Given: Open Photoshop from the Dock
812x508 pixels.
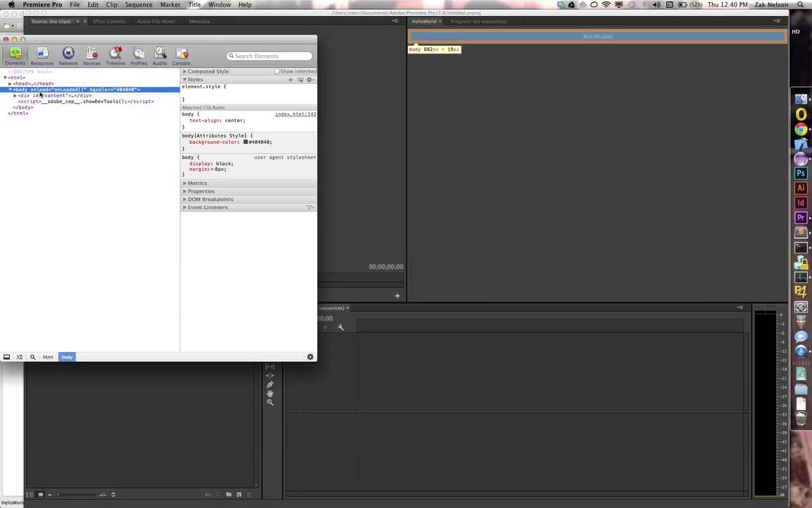Looking at the screenshot, I should click(x=801, y=173).
